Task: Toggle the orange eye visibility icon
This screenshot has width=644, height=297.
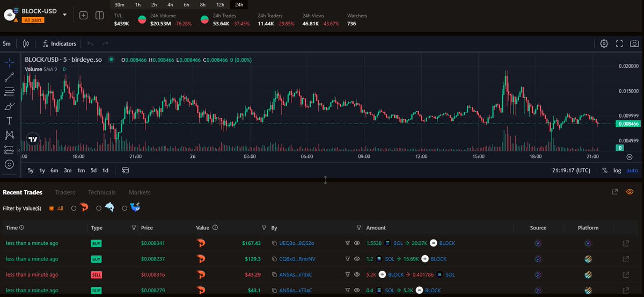Action: 630,192
